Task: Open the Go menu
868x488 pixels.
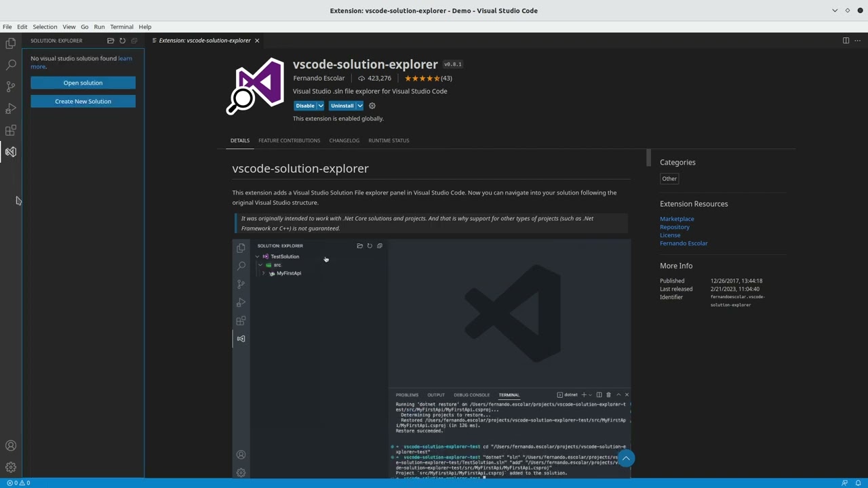Action: [x=85, y=26]
